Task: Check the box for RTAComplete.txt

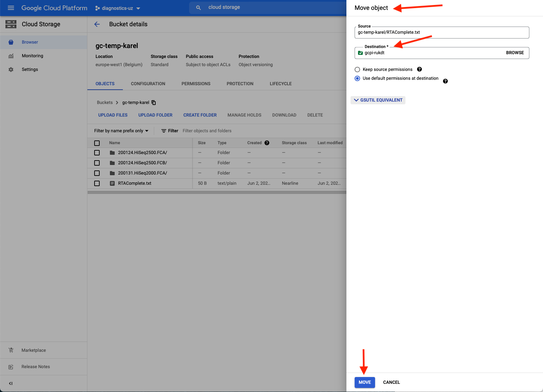Action: (x=97, y=183)
